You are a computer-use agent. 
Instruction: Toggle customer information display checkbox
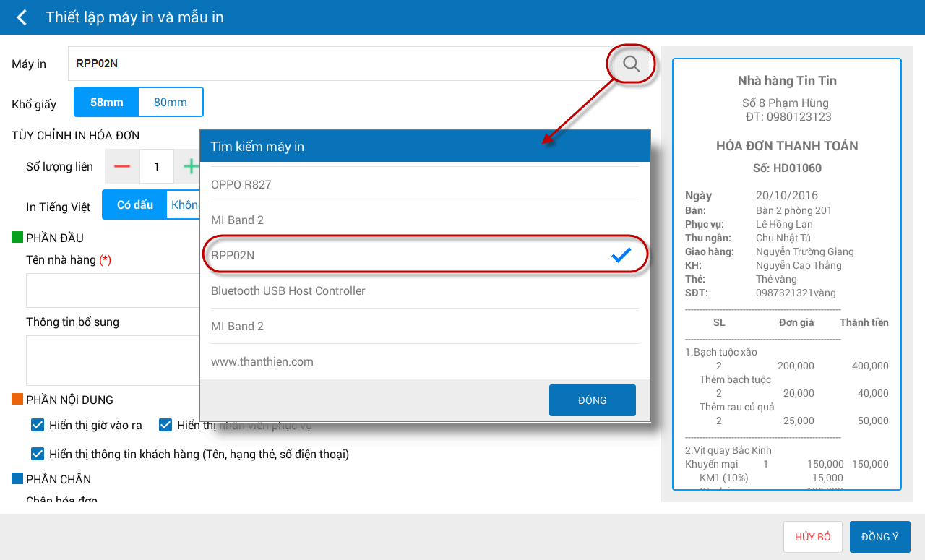(38, 454)
